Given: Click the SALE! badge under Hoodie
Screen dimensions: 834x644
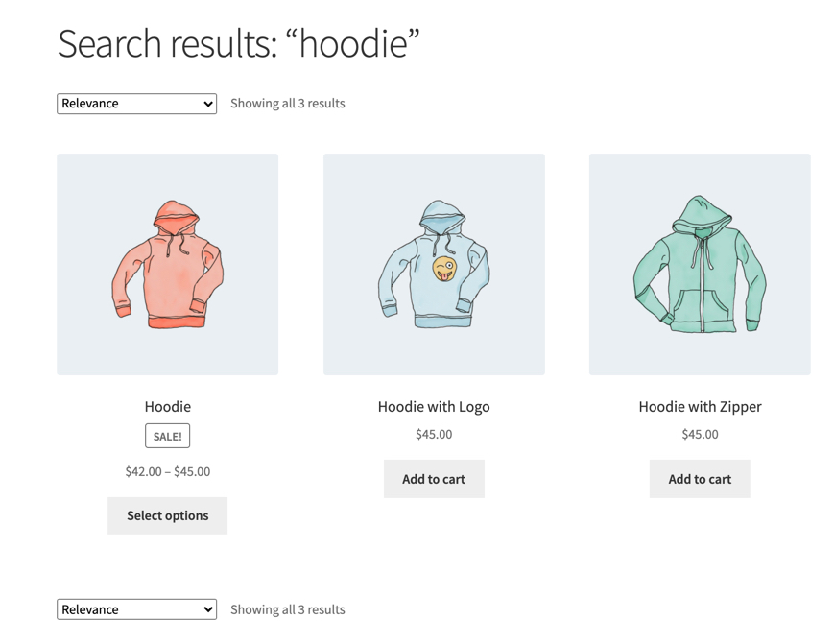Looking at the screenshot, I should click(x=168, y=436).
